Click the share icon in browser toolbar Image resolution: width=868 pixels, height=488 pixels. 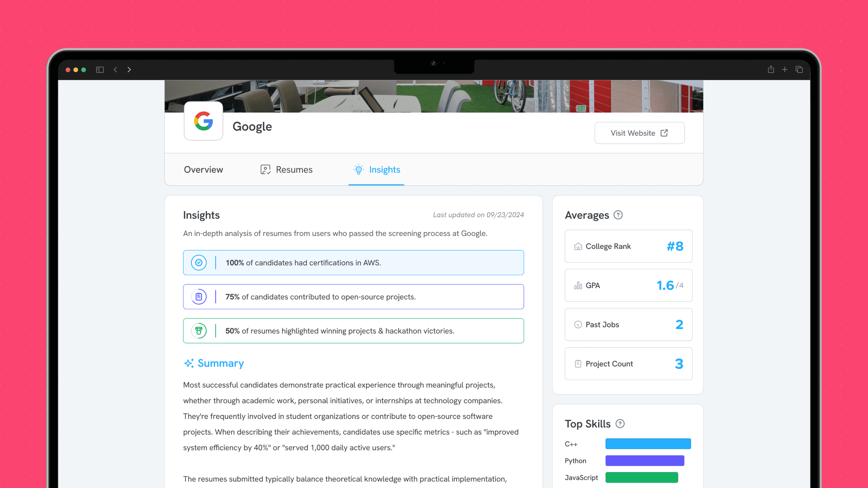click(771, 69)
